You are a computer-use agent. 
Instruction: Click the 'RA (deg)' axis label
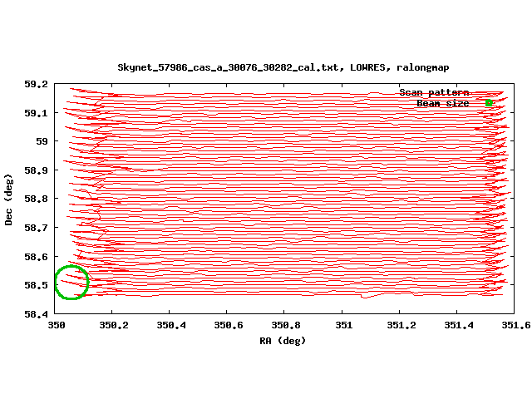283,341
